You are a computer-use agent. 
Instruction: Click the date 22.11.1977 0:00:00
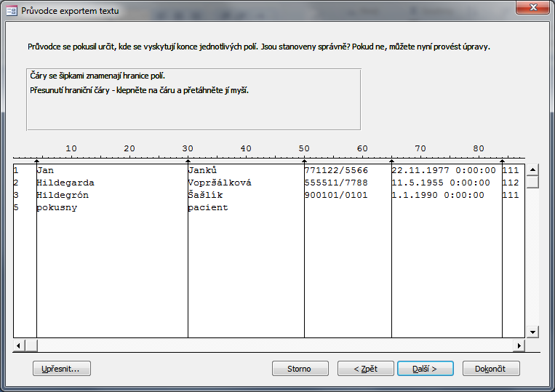444,170
